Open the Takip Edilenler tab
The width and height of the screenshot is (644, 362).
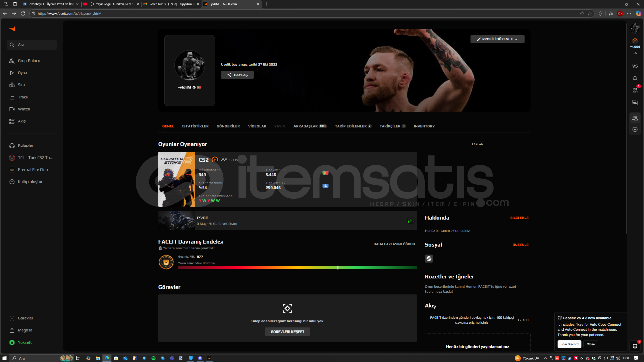click(353, 126)
